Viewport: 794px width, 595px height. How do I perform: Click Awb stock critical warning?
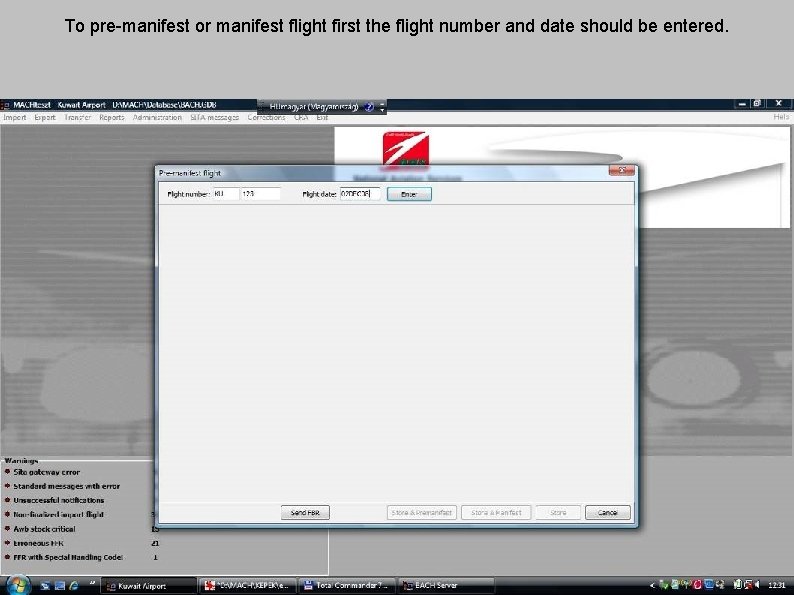point(44,529)
